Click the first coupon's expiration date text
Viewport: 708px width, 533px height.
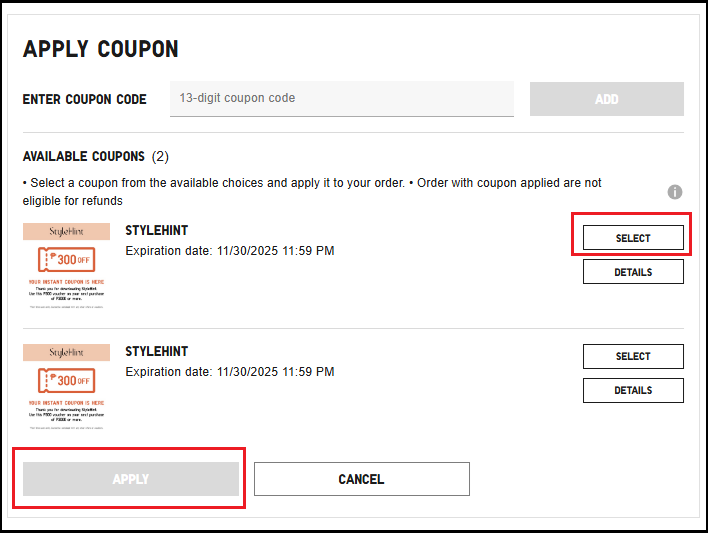[x=230, y=251]
